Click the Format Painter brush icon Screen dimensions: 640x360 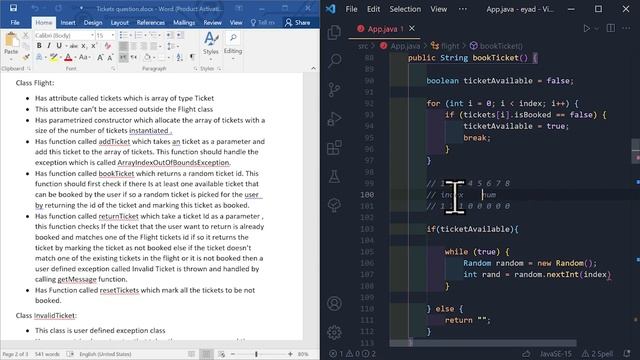point(26,58)
